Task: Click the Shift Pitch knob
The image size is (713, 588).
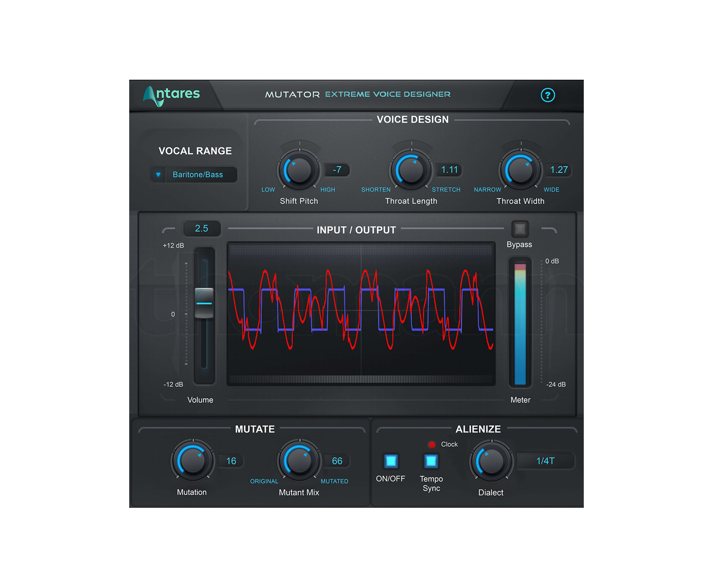Action: point(299,170)
